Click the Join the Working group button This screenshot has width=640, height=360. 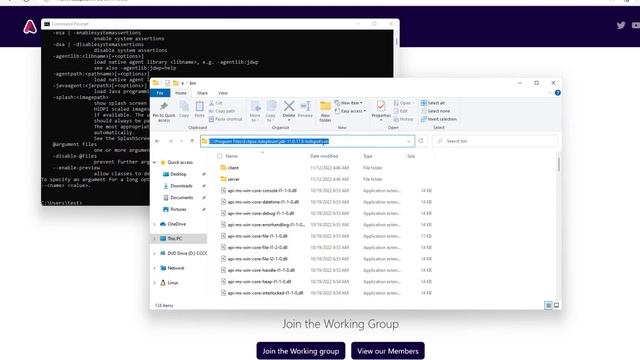coord(301,351)
